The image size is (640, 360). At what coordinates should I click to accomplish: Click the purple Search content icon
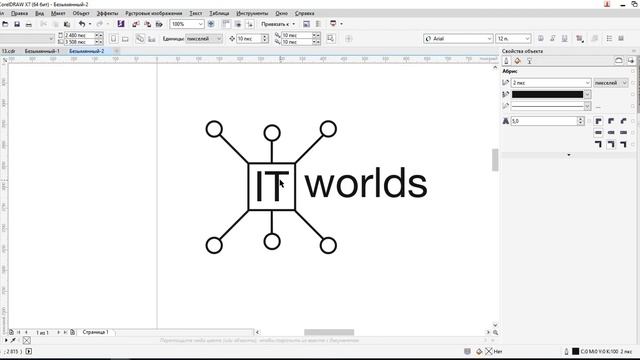121,24
